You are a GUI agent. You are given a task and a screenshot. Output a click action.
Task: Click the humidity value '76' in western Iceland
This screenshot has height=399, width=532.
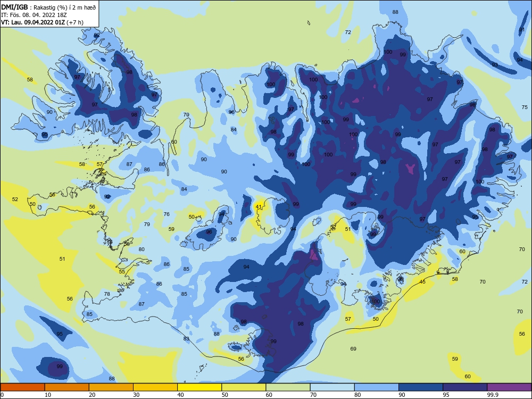166,214
